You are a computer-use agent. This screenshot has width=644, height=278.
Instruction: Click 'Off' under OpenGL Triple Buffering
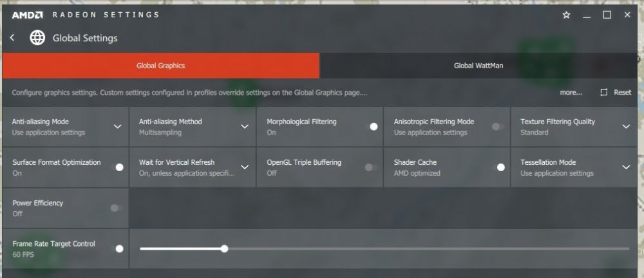[x=272, y=173]
